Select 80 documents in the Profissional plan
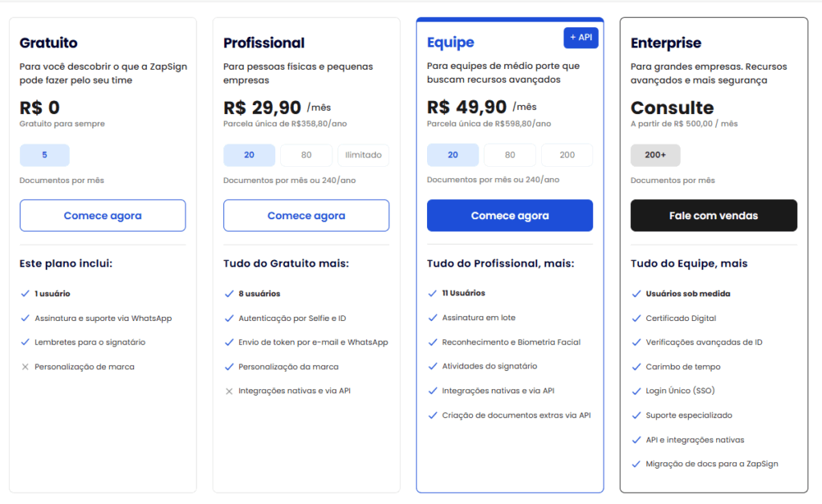Viewport: 822px width, 504px height. click(306, 155)
